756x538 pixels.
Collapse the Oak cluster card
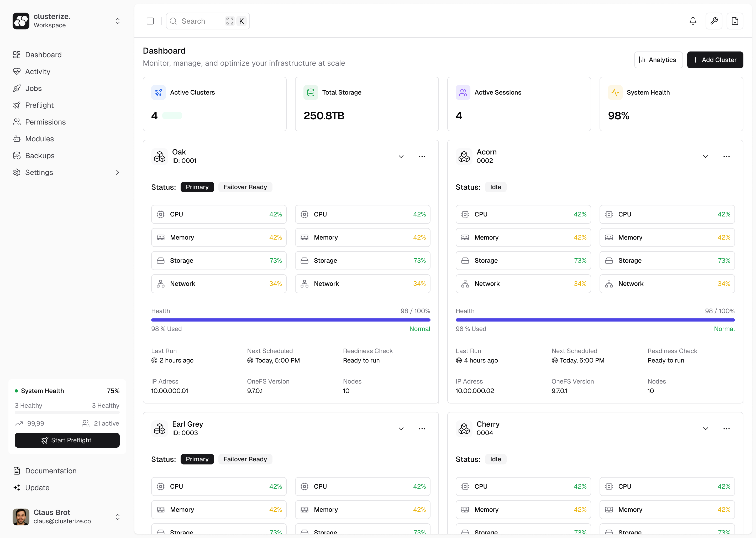[x=401, y=156]
